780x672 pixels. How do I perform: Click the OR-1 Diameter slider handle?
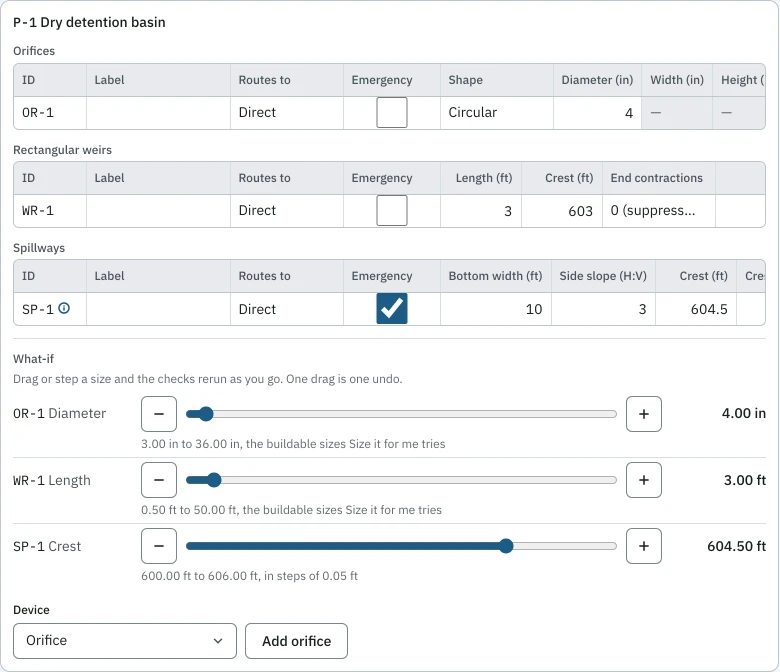tap(205, 414)
